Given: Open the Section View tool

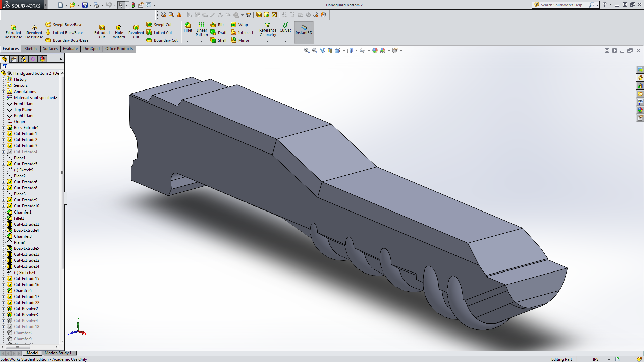Looking at the screenshot, I should tap(330, 50).
